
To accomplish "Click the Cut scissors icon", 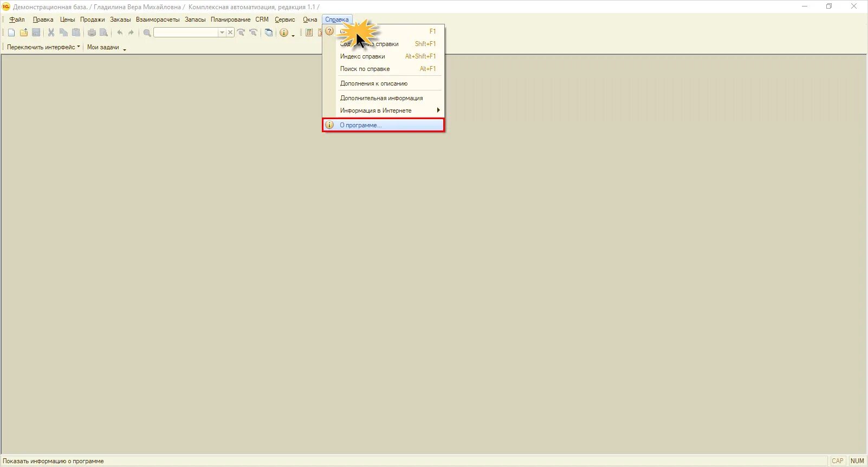I will pyautogui.click(x=51, y=33).
